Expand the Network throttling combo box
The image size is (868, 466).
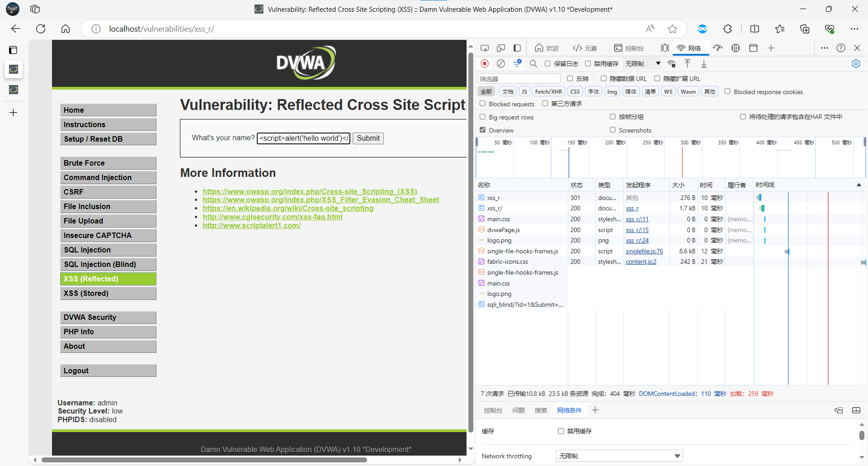coord(619,456)
